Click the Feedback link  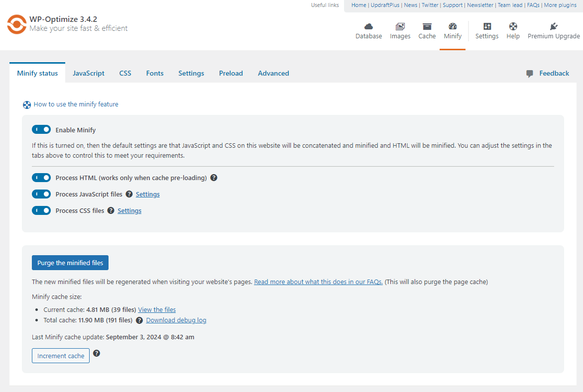tap(554, 73)
